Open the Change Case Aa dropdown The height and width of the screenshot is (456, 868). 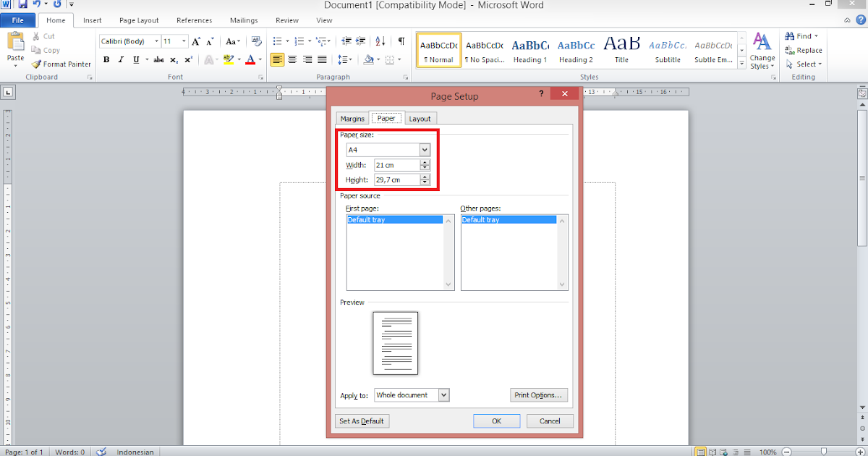point(233,41)
